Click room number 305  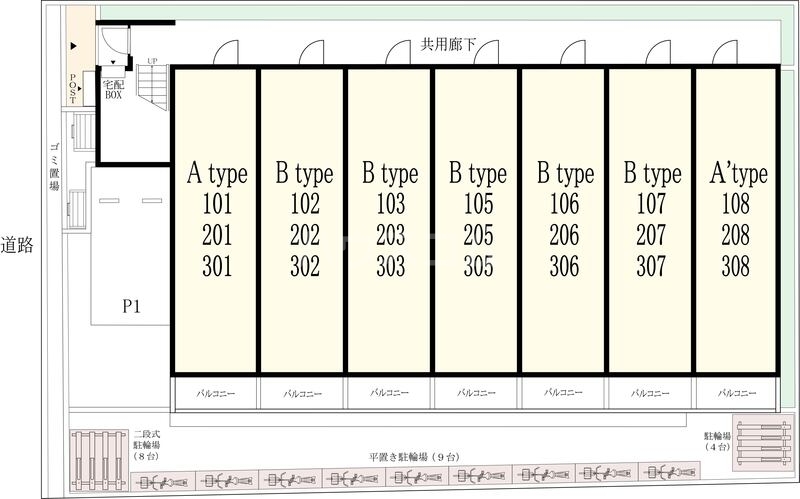(x=477, y=267)
